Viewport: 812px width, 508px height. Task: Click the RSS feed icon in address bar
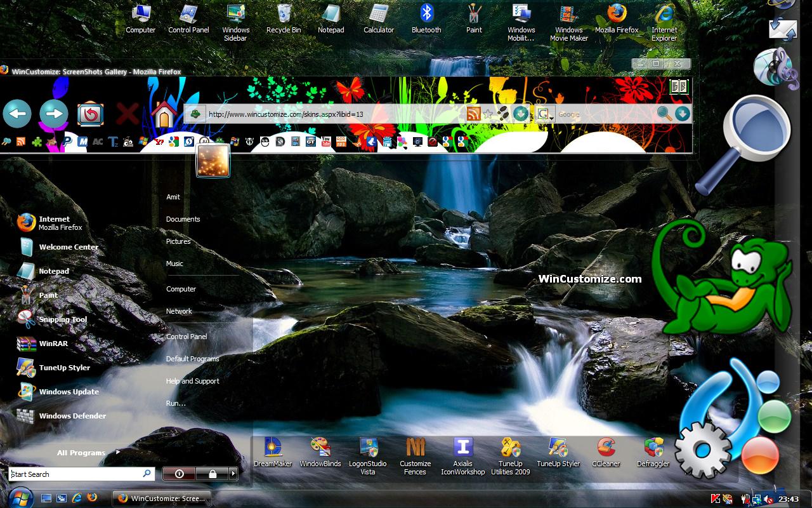point(473,114)
